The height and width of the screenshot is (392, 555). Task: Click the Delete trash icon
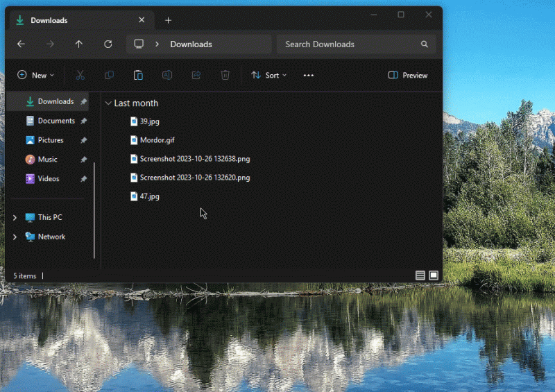[225, 75]
